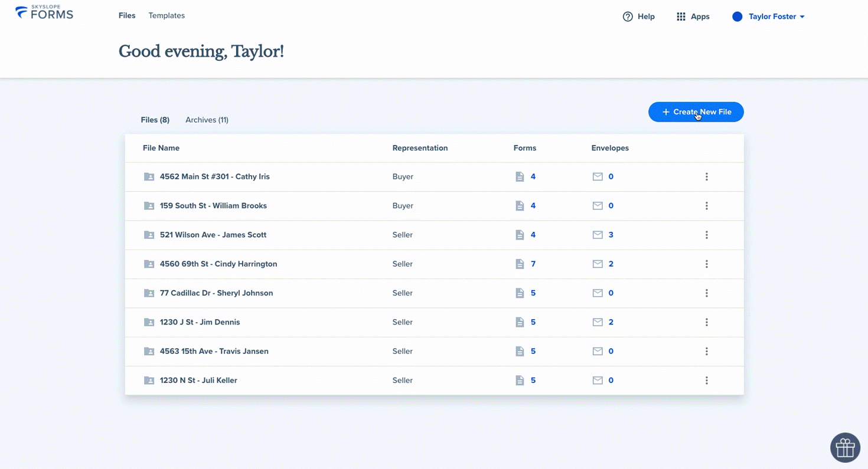Viewport: 868px width, 469px height.
Task: Open file 1230 N St - Juli Keller
Action: pyautogui.click(x=198, y=381)
